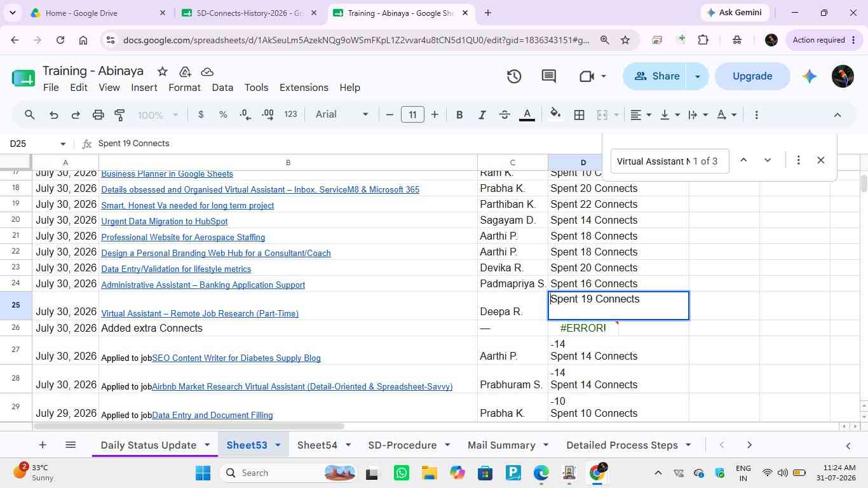Open Urgent Data Migration to HubSpot link
The height and width of the screenshot is (488, 868).
(x=164, y=221)
